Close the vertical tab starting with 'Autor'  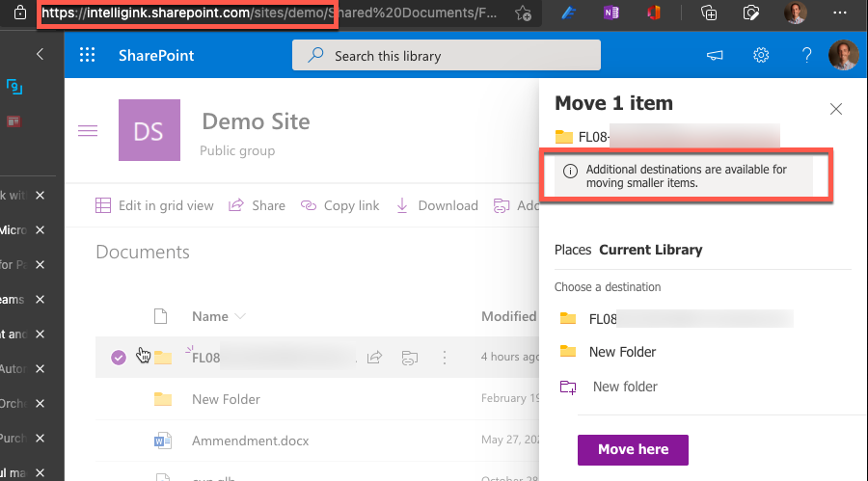coord(40,368)
